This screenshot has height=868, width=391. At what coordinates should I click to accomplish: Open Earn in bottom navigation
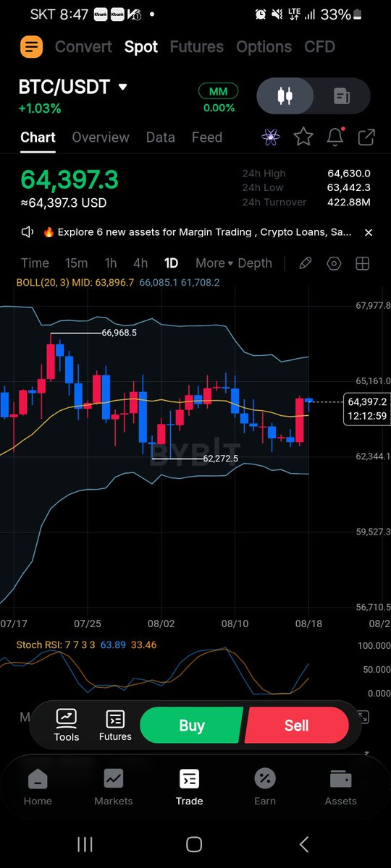[265, 786]
